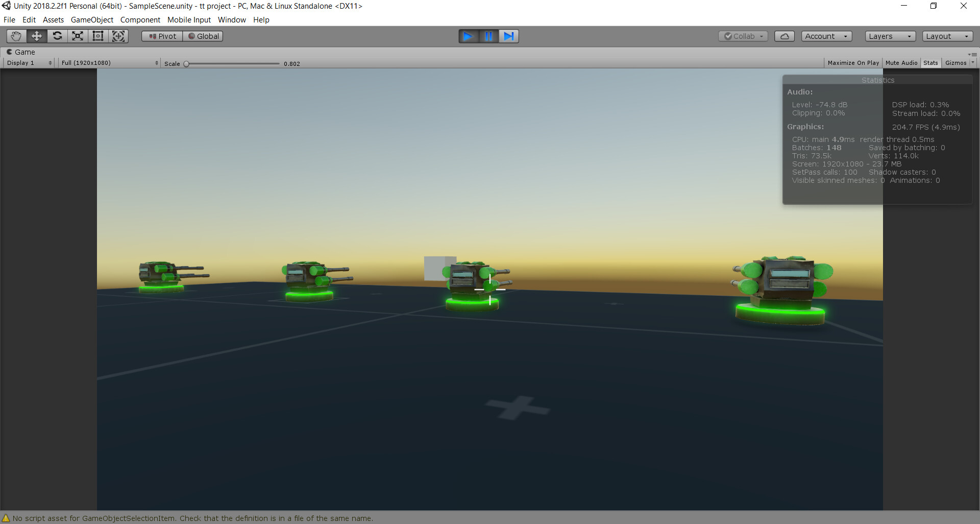Select the Rotate tool
This screenshot has height=524, width=980.
click(x=57, y=36)
